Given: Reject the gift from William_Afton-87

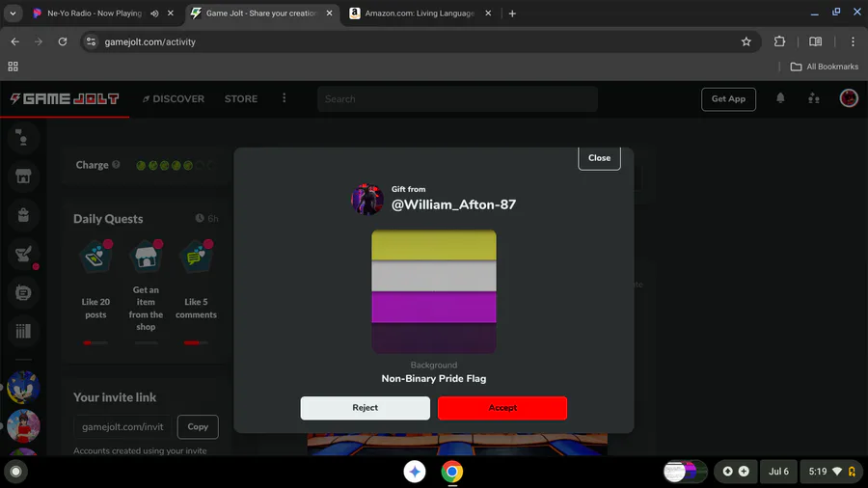Looking at the screenshot, I should click(365, 408).
